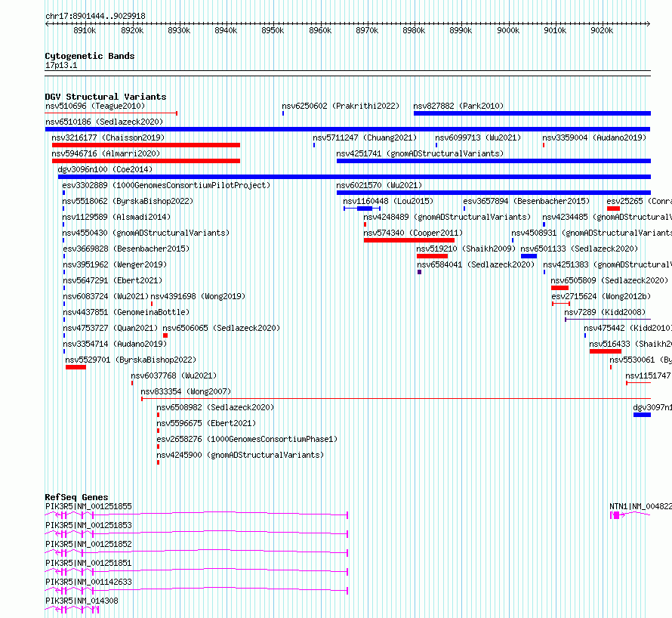This screenshot has height=618, width=672.
Task: Click the nsv7289 (Kidd2008) label
Action: (x=605, y=312)
